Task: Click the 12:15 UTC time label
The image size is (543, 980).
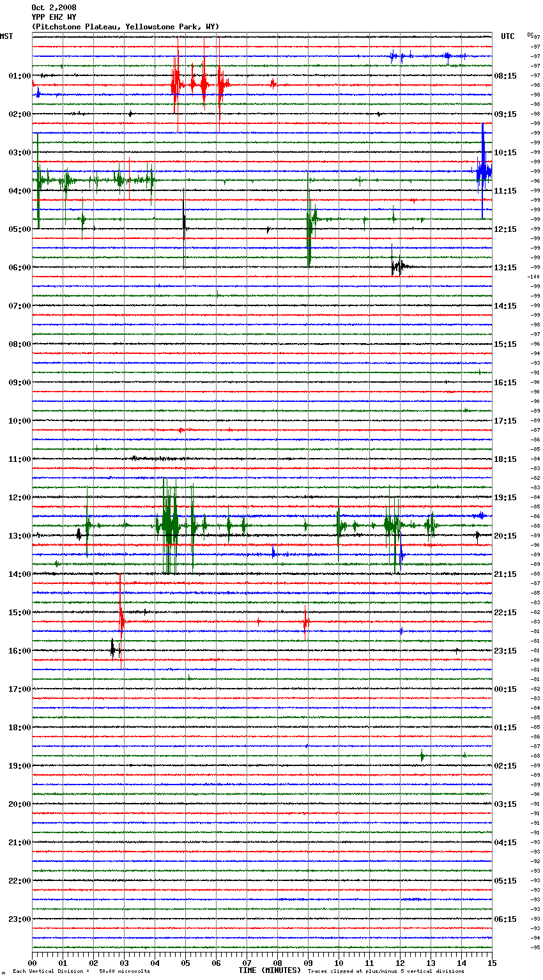Action: (x=505, y=229)
